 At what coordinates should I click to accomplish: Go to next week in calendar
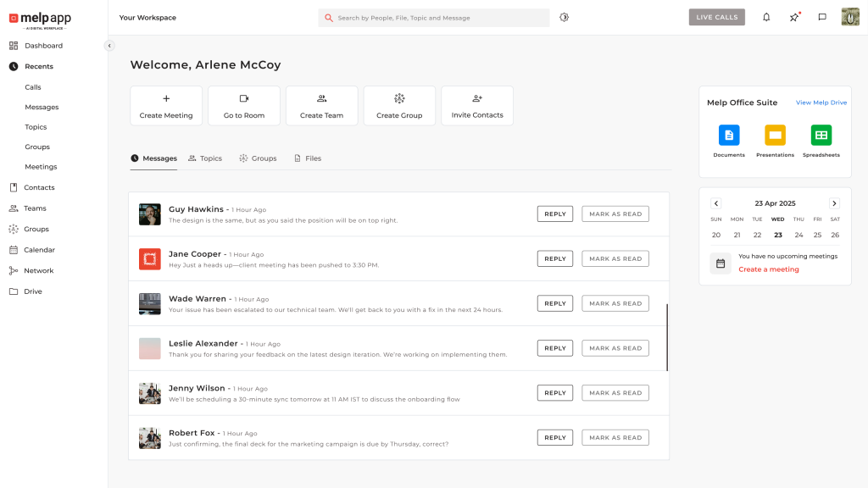834,203
